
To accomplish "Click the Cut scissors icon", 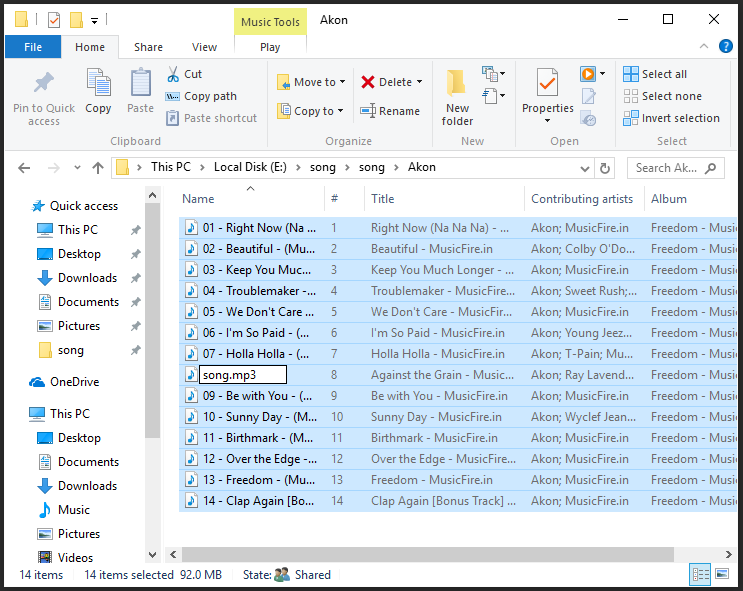I will point(173,74).
